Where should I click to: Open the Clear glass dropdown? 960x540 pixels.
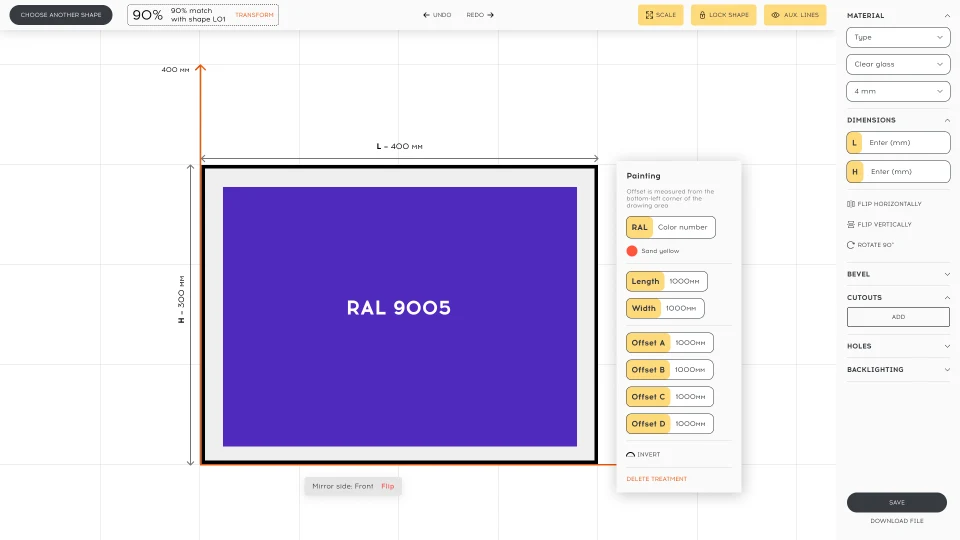coord(898,64)
